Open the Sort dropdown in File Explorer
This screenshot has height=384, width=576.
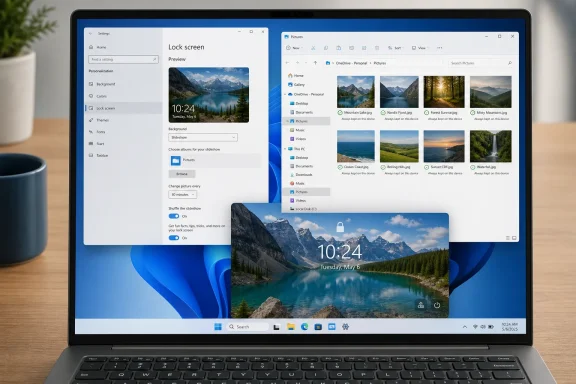[x=395, y=48]
